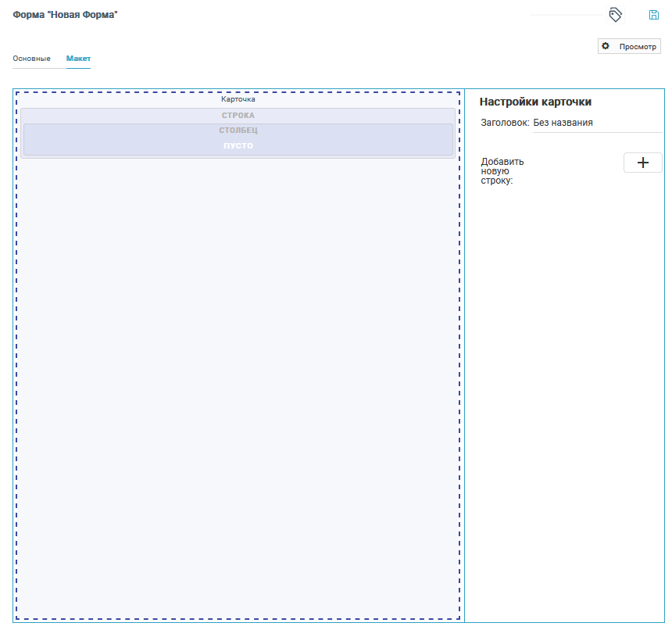672x630 pixels.
Task: Click the form title Форма "Новая Форма"
Action: [65, 15]
